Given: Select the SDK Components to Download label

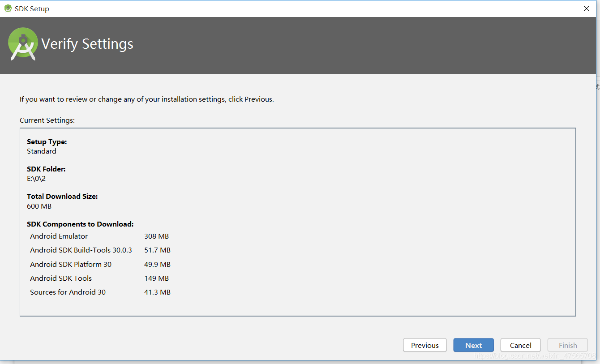Looking at the screenshot, I should click(80, 224).
